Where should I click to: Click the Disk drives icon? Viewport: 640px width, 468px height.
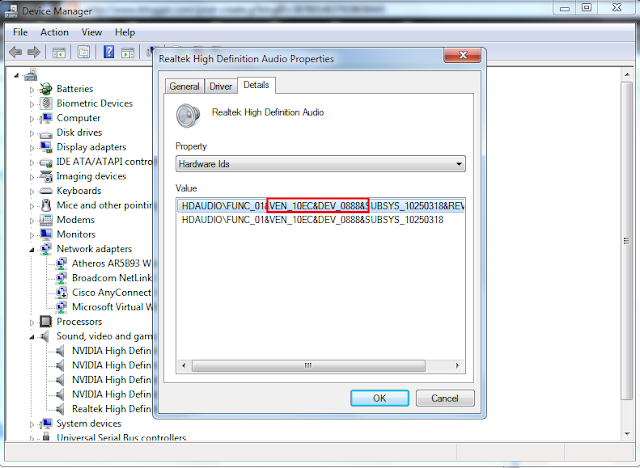pyautogui.click(x=46, y=133)
